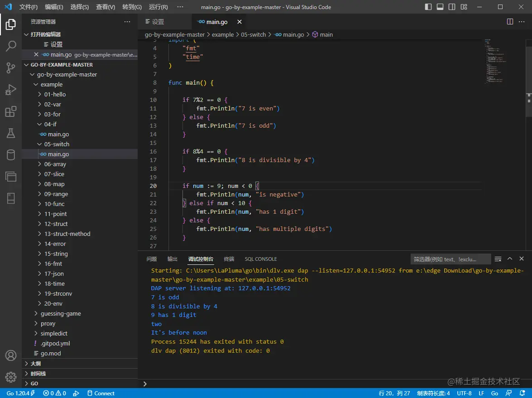The height and width of the screenshot is (398, 532).
Task: Open the Search view in activity bar
Action: pos(11,46)
